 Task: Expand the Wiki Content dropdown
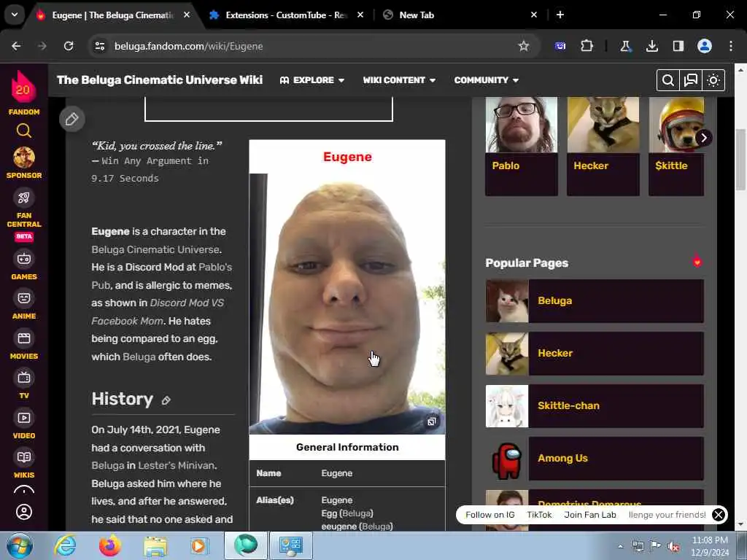[399, 80]
